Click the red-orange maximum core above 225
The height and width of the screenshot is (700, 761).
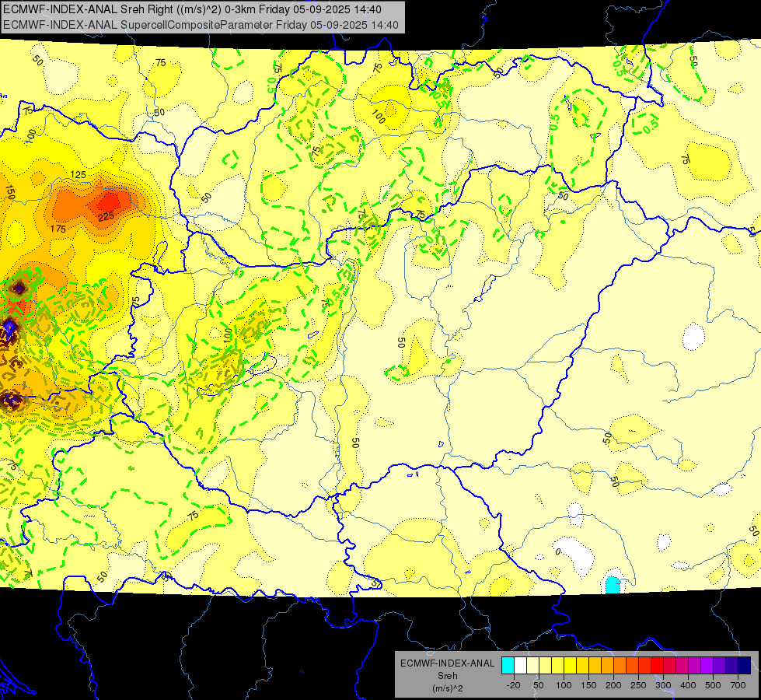click(x=109, y=201)
